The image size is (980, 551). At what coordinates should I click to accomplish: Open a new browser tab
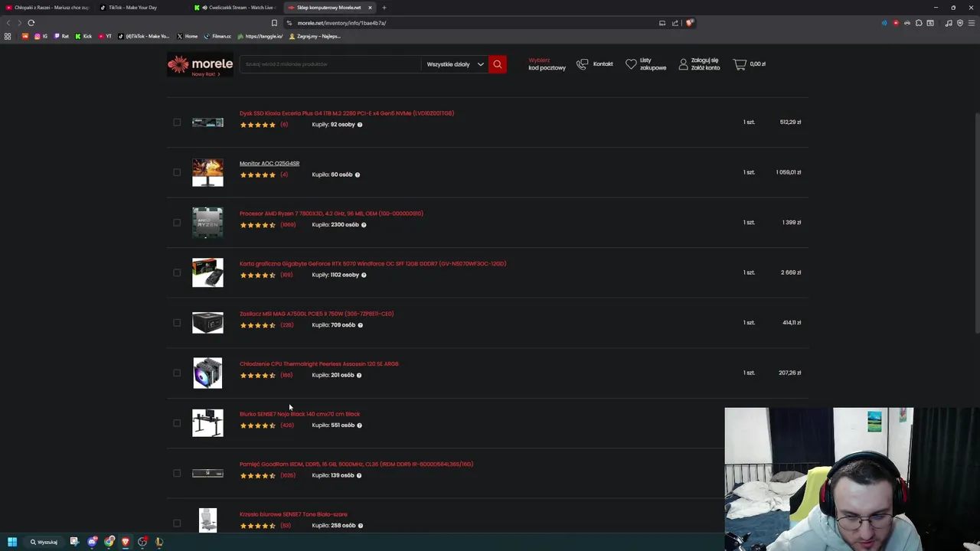[384, 8]
